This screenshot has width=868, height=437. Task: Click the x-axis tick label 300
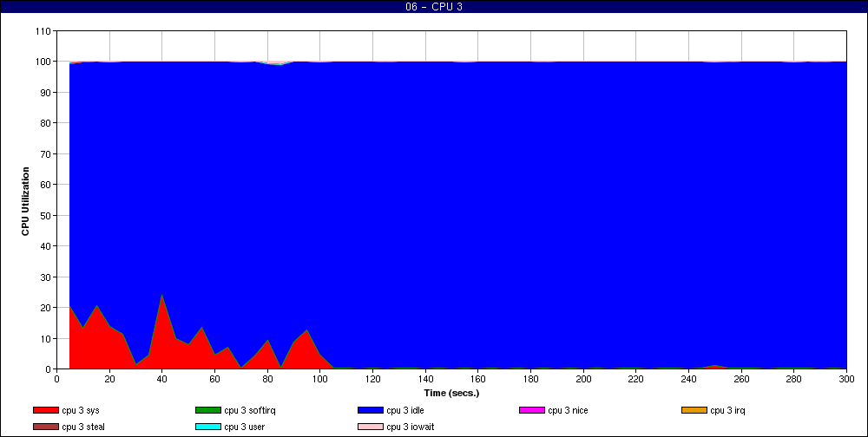click(846, 379)
